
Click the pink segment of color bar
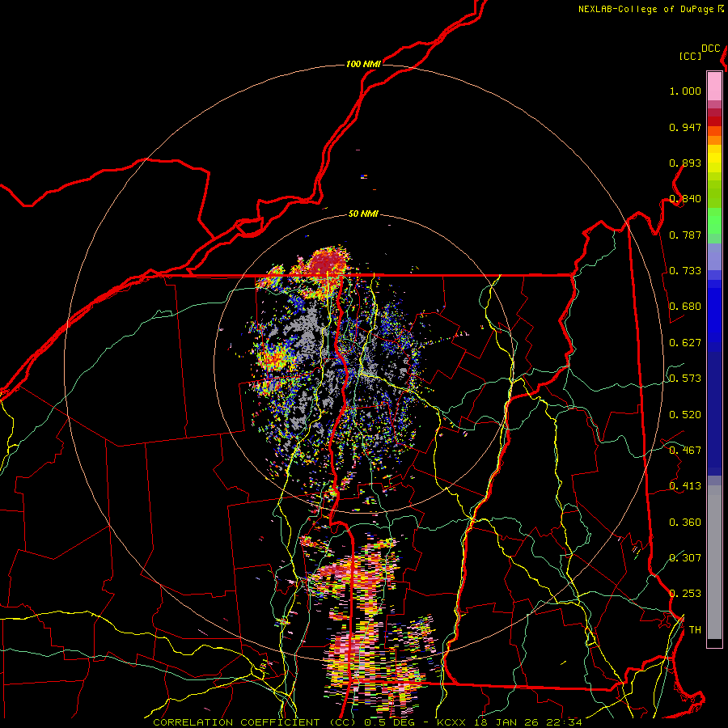click(x=714, y=86)
